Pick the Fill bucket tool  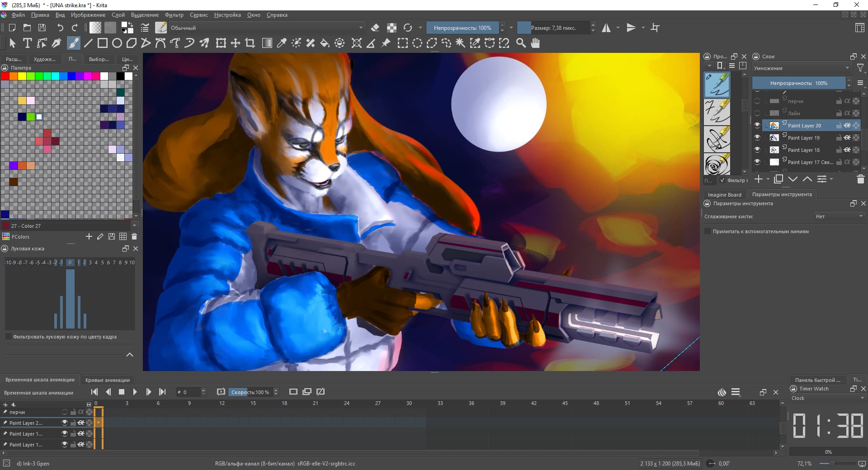(325, 43)
